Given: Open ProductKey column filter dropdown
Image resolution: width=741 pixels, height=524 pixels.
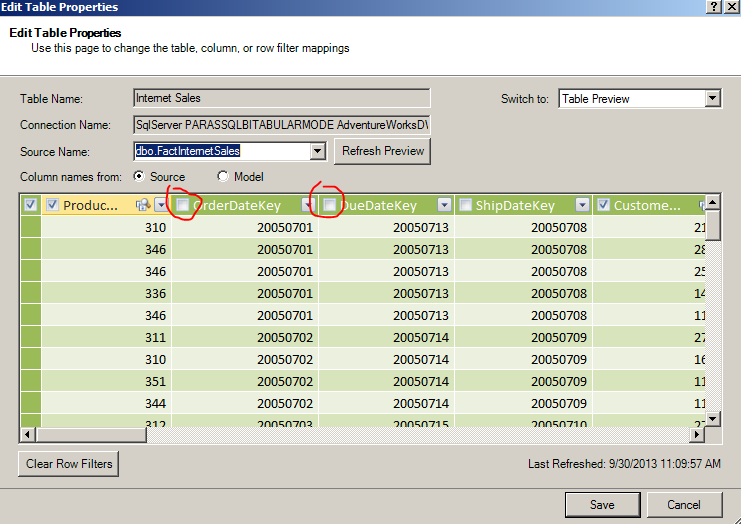Looking at the screenshot, I should (162, 205).
